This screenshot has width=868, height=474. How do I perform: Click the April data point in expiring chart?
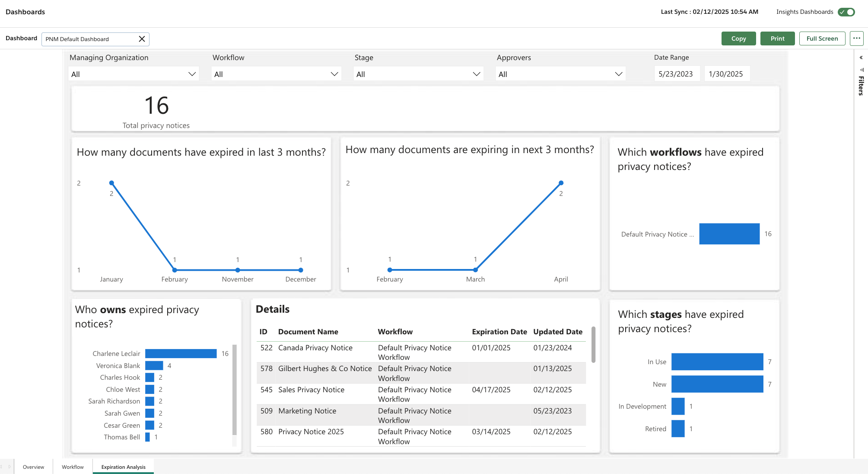561,183
